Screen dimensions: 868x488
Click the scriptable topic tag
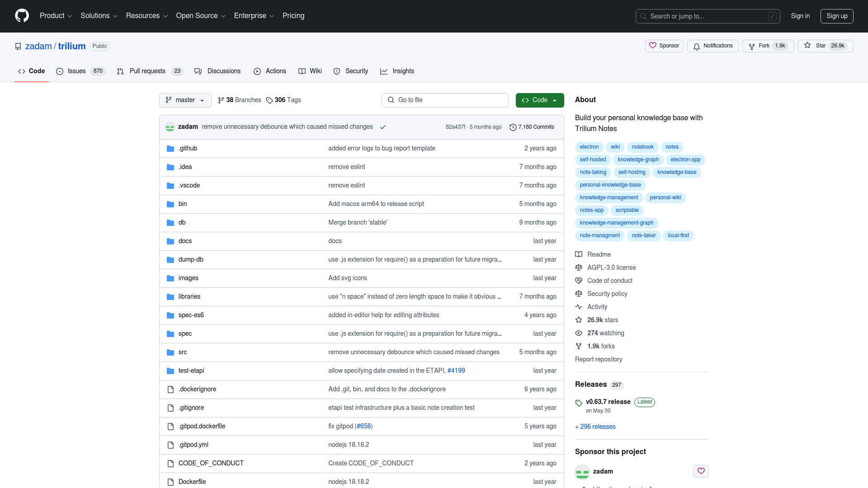pos(627,211)
